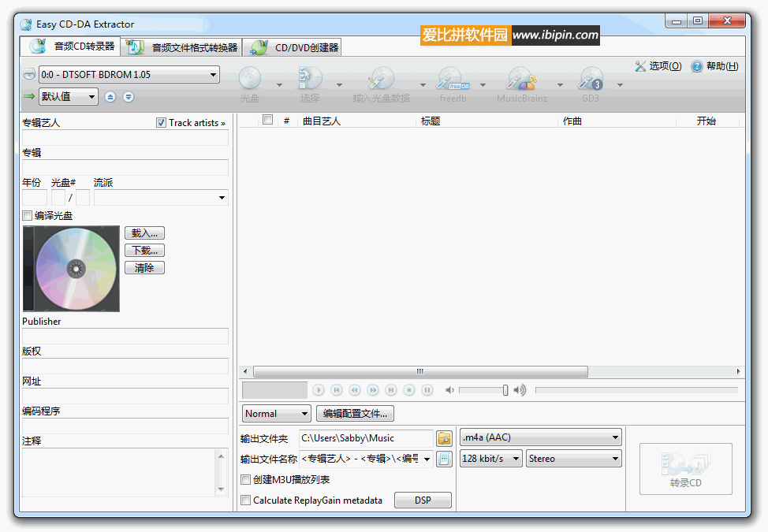This screenshot has width=768, height=532.
Task: Click the GD3 lookup icon
Action: (591, 78)
